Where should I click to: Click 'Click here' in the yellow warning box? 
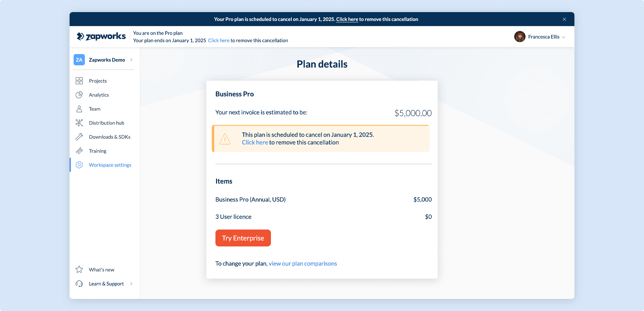coord(255,142)
